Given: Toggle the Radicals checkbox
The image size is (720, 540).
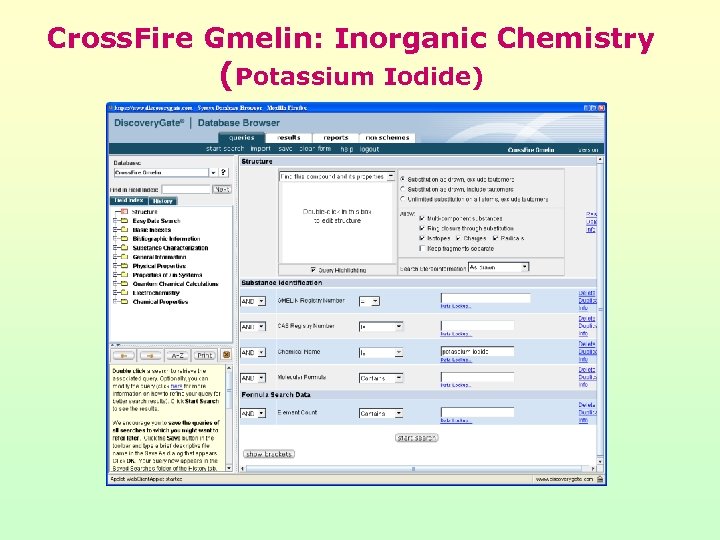Looking at the screenshot, I should click(495, 238).
